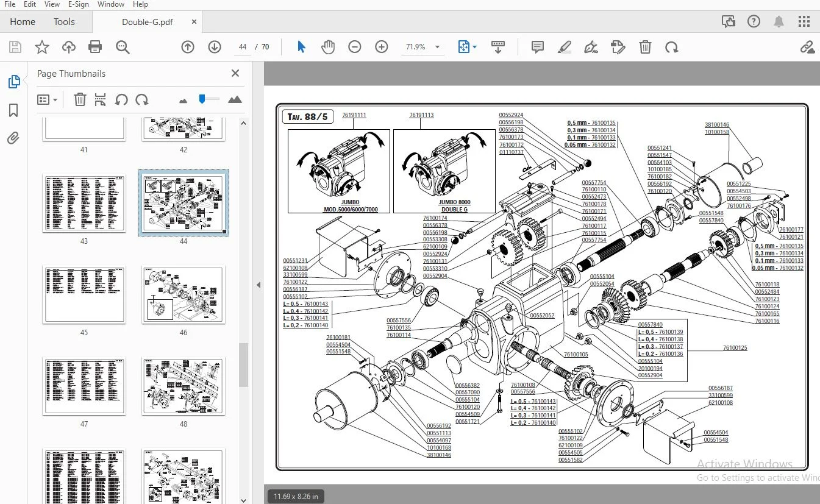Open the Edit menu
The height and width of the screenshot is (504, 820).
(x=29, y=4)
